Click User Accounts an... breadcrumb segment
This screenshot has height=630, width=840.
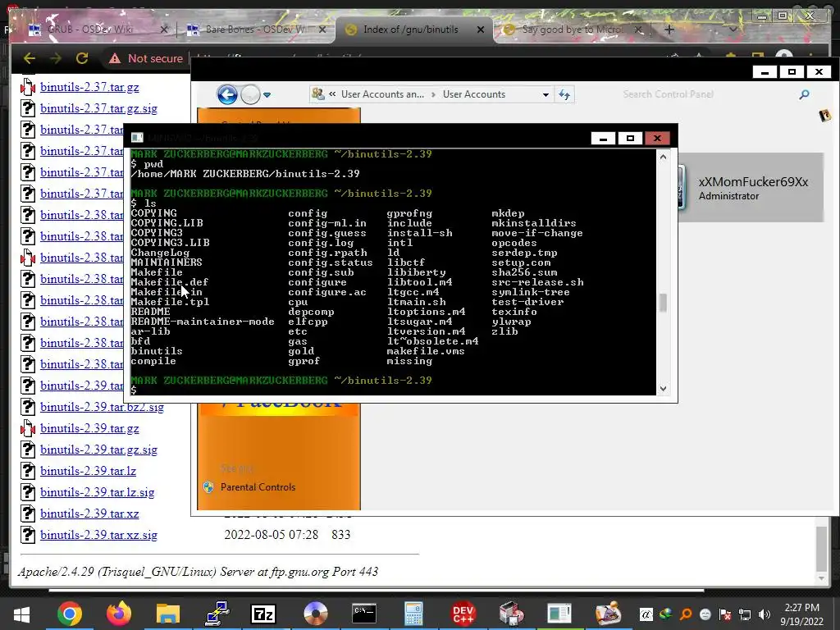tap(382, 94)
